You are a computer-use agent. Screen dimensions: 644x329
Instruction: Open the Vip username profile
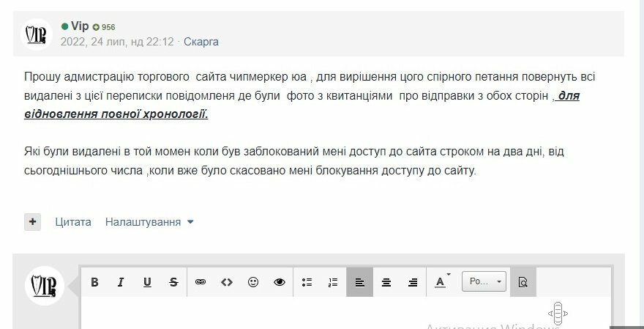pos(80,26)
